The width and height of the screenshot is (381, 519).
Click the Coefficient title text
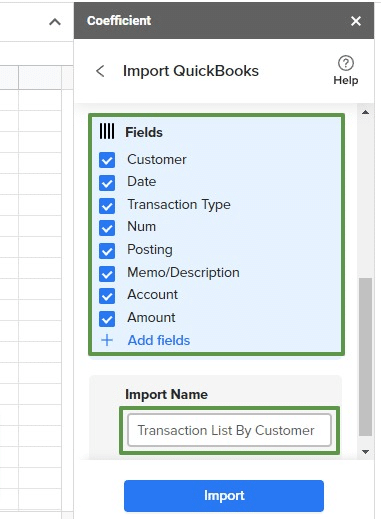[x=119, y=21]
